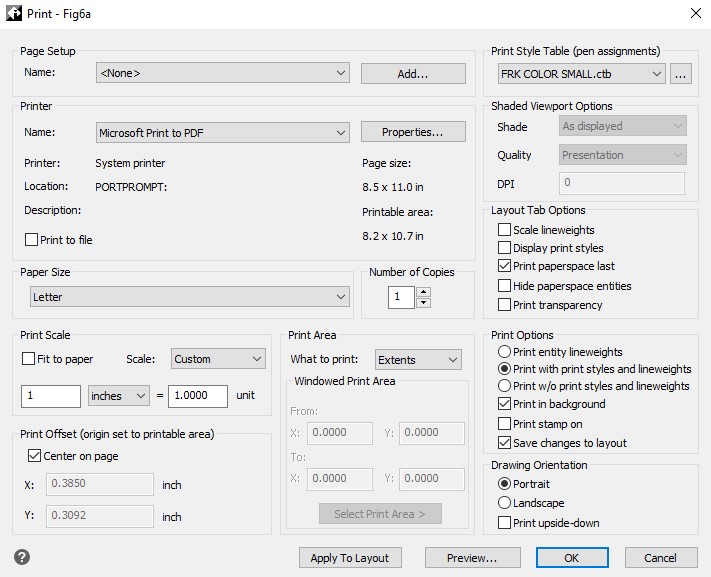The width and height of the screenshot is (711, 577).
Task: Uncheck Print paperspace last
Action: click(504, 266)
